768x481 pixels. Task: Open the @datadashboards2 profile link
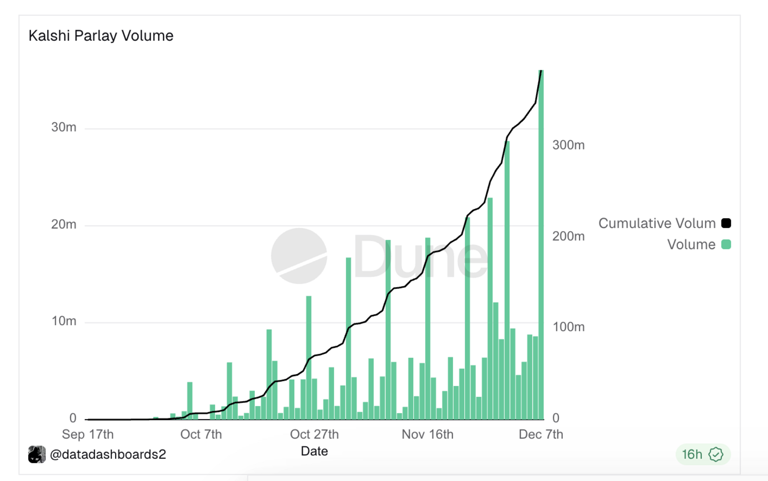(x=108, y=455)
